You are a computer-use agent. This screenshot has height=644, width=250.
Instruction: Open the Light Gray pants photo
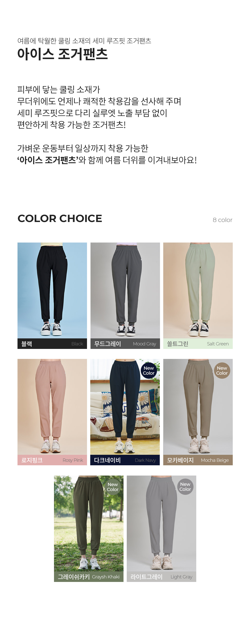point(161,523)
